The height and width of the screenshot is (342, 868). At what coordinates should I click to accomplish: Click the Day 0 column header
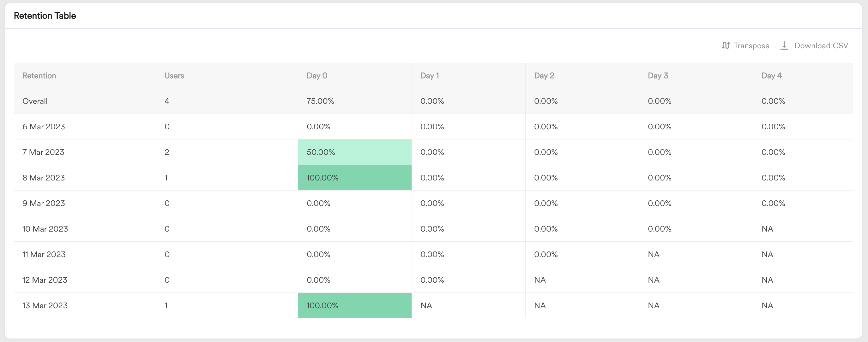coord(317,76)
